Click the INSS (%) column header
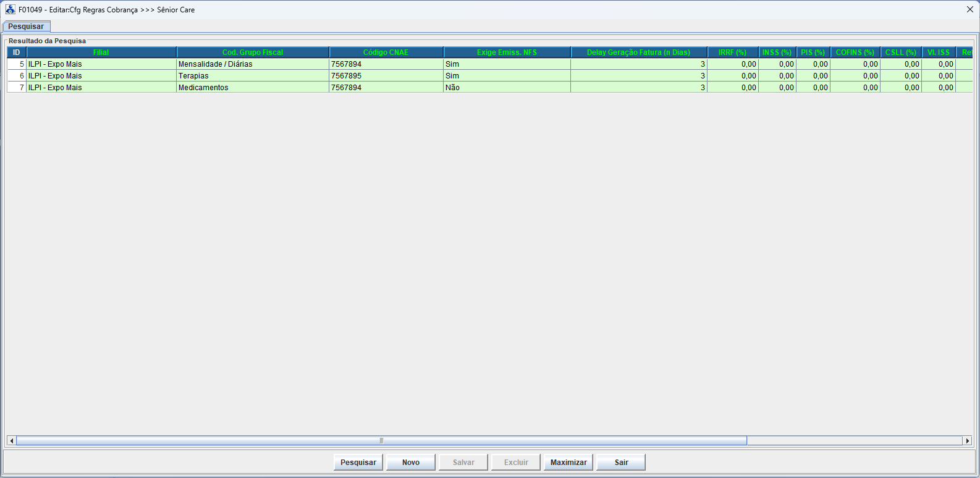The height and width of the screenshot is (478, 980). (x=777, y=52)
